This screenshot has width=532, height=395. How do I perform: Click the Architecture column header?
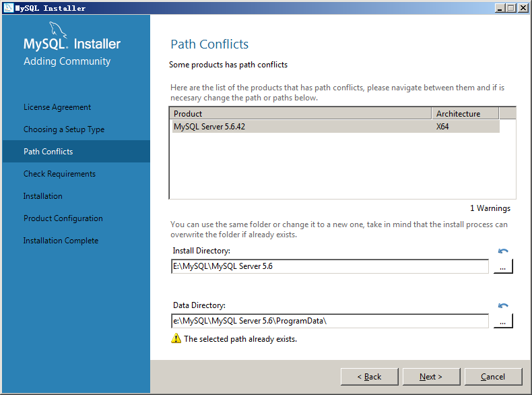465,113
